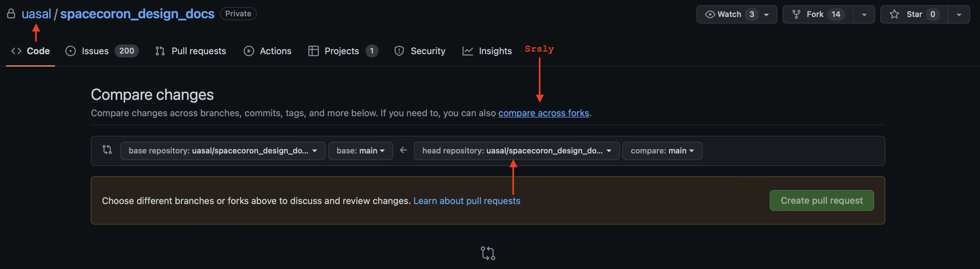Screen dimensions: 980x269
Task: Click the Security shield icon
Action: coord(399,51)
